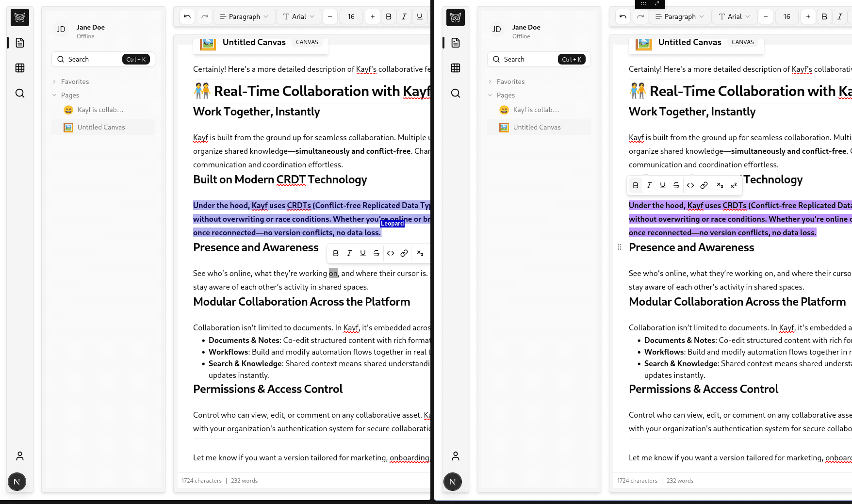Click the owl logo in right window
Image resolution: width=852 pixels, height=504 pixels.
coord(456,17)
